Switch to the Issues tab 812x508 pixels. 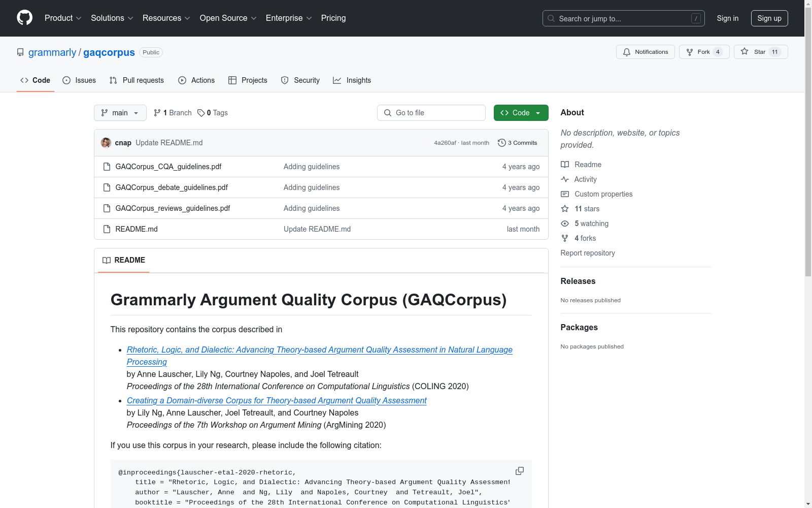tap(79, 80)
